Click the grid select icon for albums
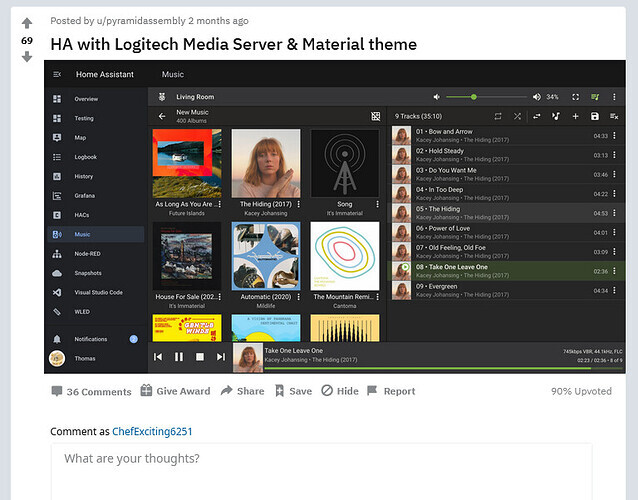The height and width of the screenshot is (500, 638). click(x=376, y=116)
